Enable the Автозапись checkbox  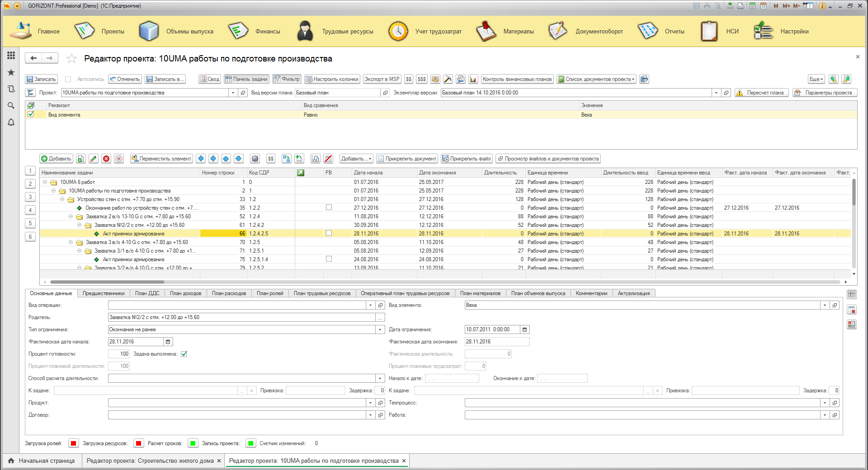click(68, 79)
